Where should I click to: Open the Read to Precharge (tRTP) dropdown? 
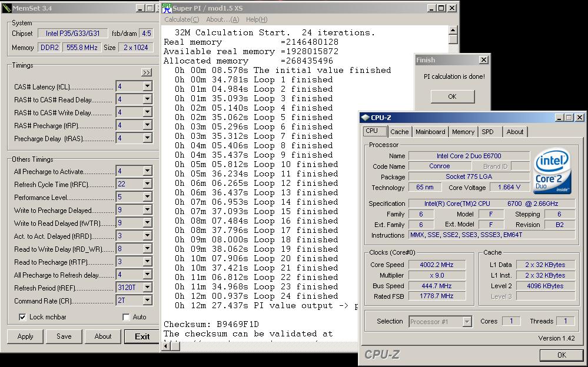tap(147, 261)
